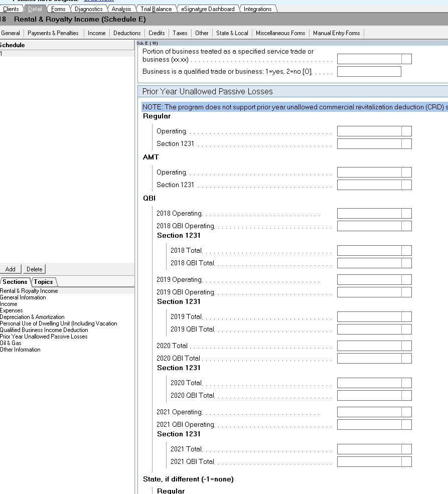Open the Other menu
The image size is (448, 494).
pyautogui.click(x=202, y=33)
